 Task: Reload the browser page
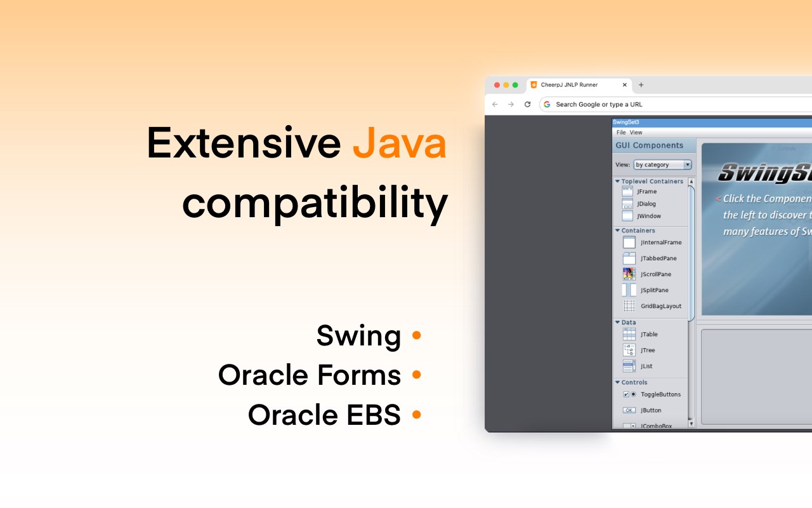(527, 104)
